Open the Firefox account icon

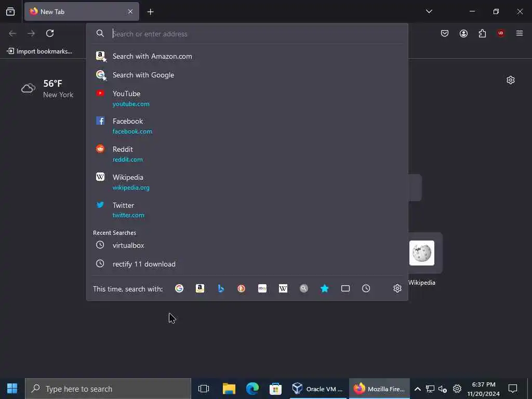pos(463,33)
